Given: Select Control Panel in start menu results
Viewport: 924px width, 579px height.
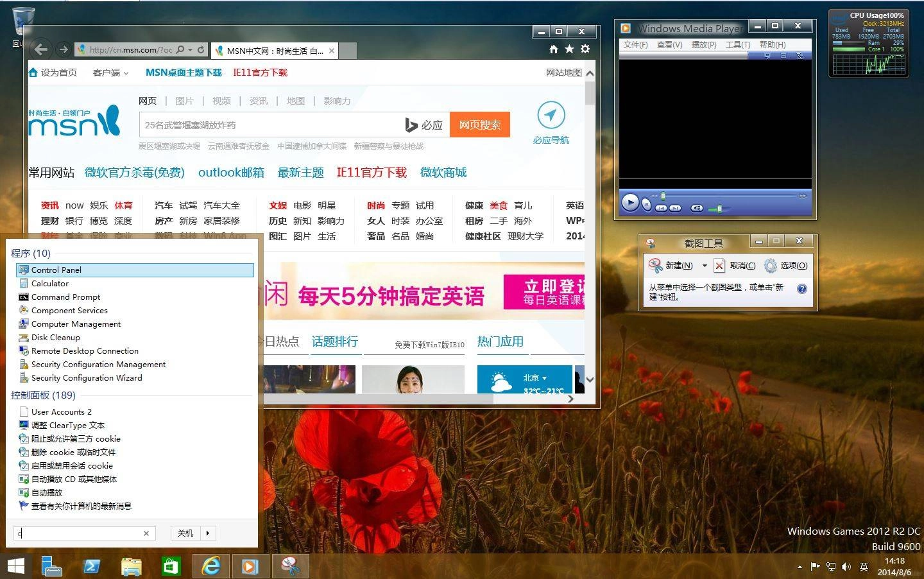Looking at the screenshot, I should [135, 270].
